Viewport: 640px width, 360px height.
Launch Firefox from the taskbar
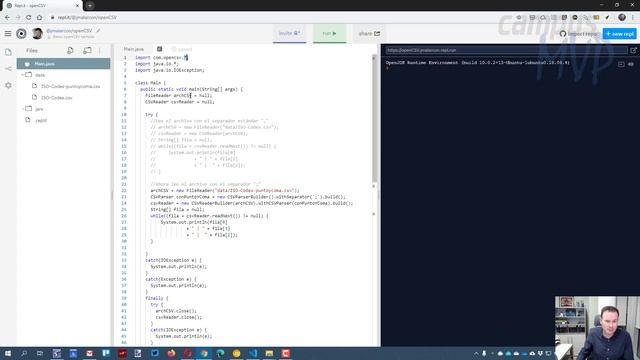click(171, 353)
